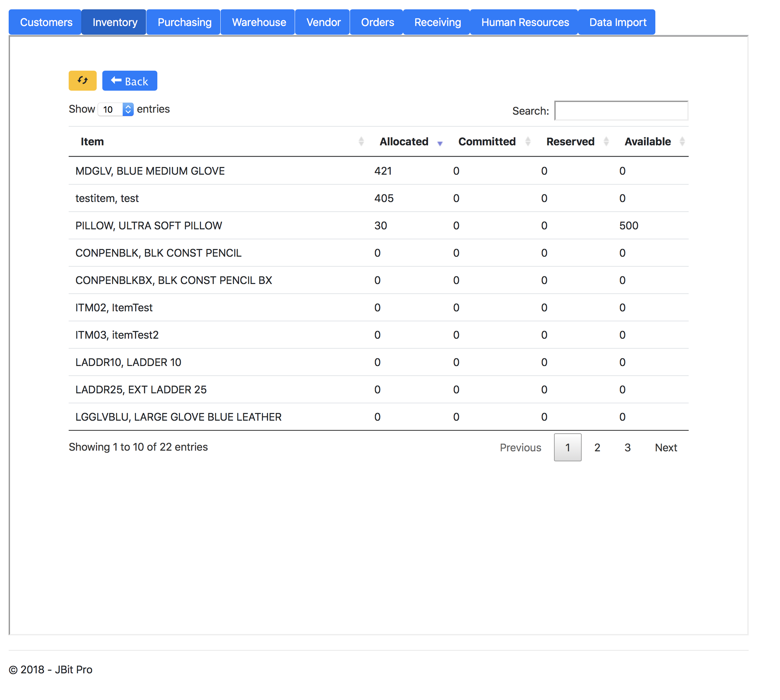Select row testitem, test
Viewport: 780px width, 700px height.
click(x=378, y=198)
